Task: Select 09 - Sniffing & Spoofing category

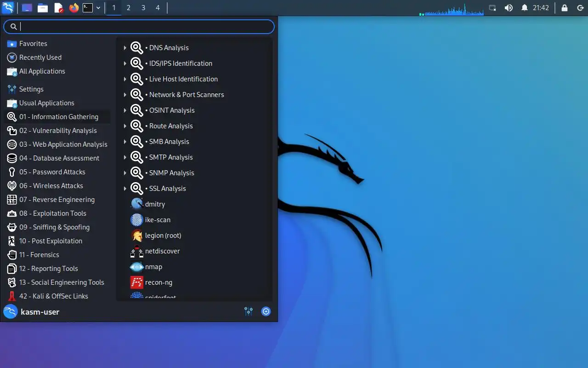Action: (x=57, y=227)
